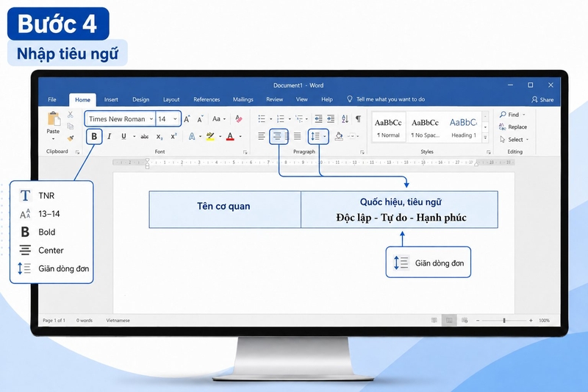588x392 pixels.
Task: Click the zoom slider handle
Action: (x=504, y=321)
